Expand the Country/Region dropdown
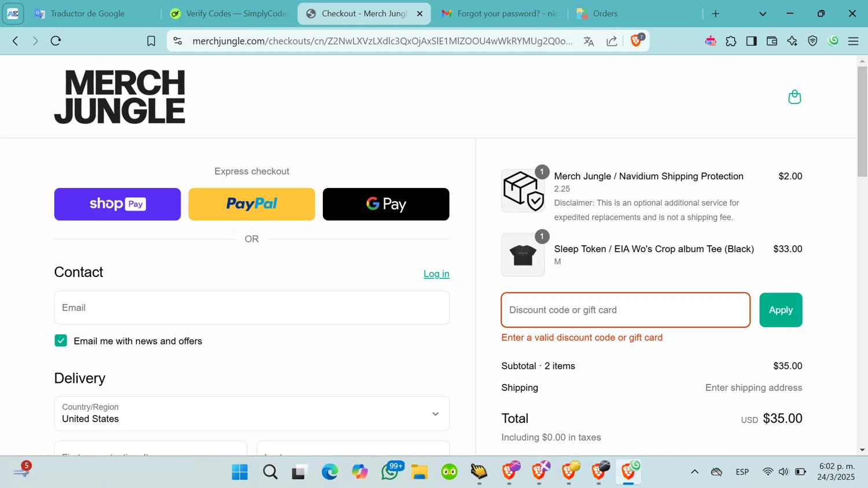868x488 pixels. tap(252, 413)
